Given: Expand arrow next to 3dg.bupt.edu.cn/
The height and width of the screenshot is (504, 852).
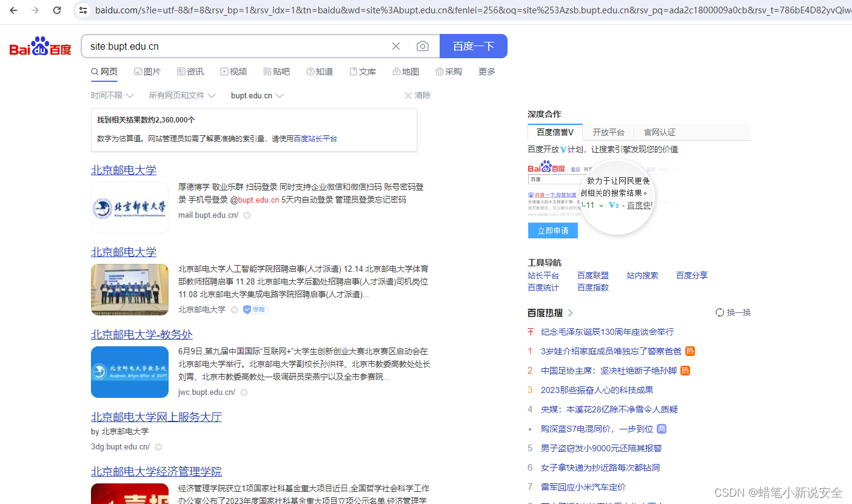Looking at the screenshot, I should pos(158,447).
